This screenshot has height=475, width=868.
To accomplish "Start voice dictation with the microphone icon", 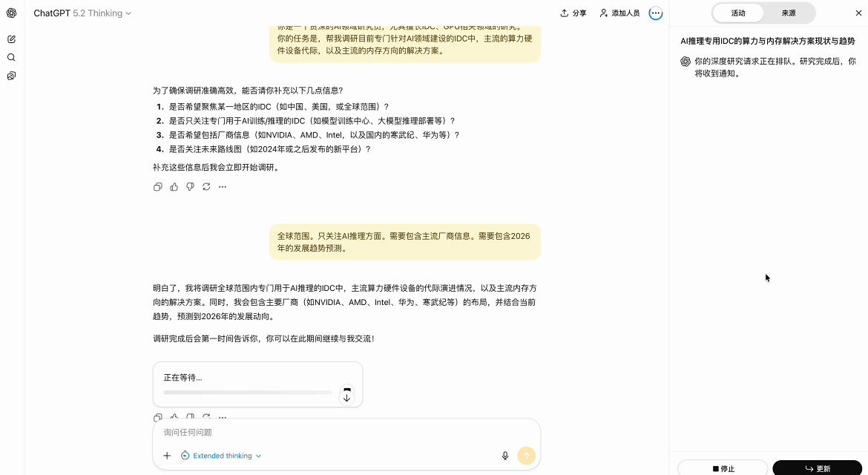I will point(505,456).
